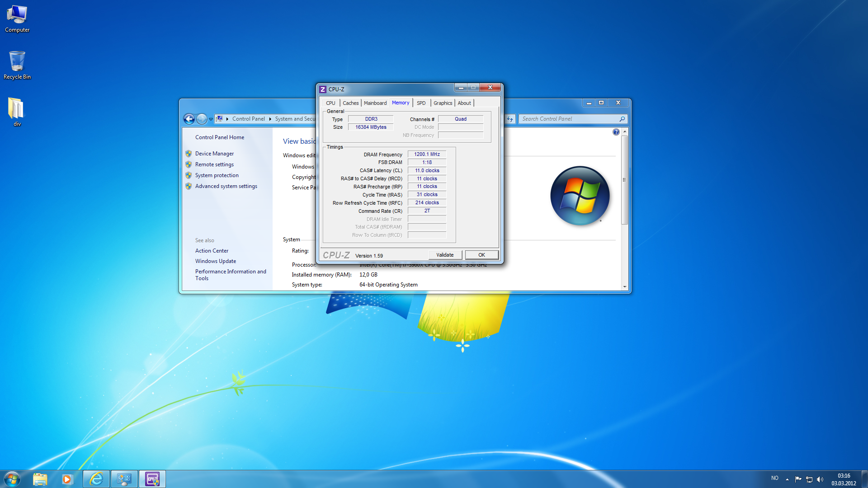
Task: Click the Control Panel forward arrow
Action: coord(202,119)
